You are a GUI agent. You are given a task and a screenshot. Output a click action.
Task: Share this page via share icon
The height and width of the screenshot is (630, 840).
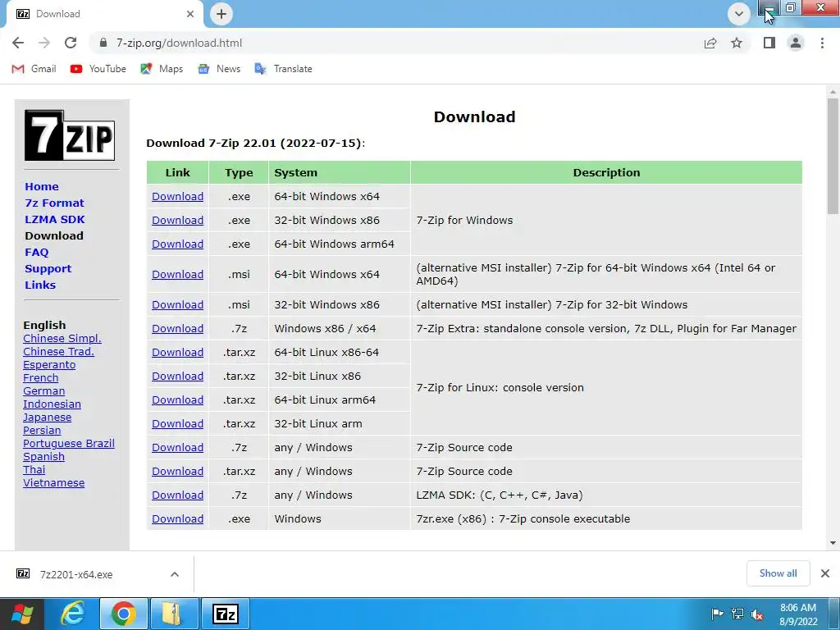[x=710, y=43]
